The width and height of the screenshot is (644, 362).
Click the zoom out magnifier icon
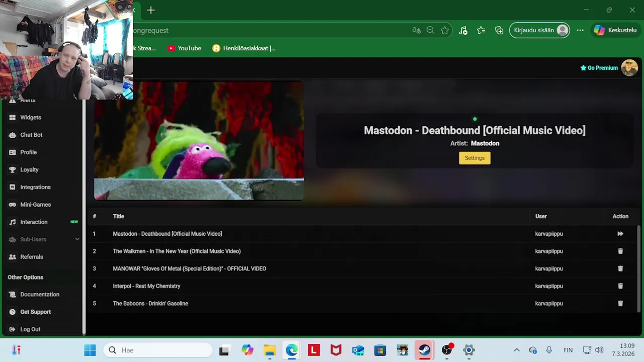tap(430, 30)
